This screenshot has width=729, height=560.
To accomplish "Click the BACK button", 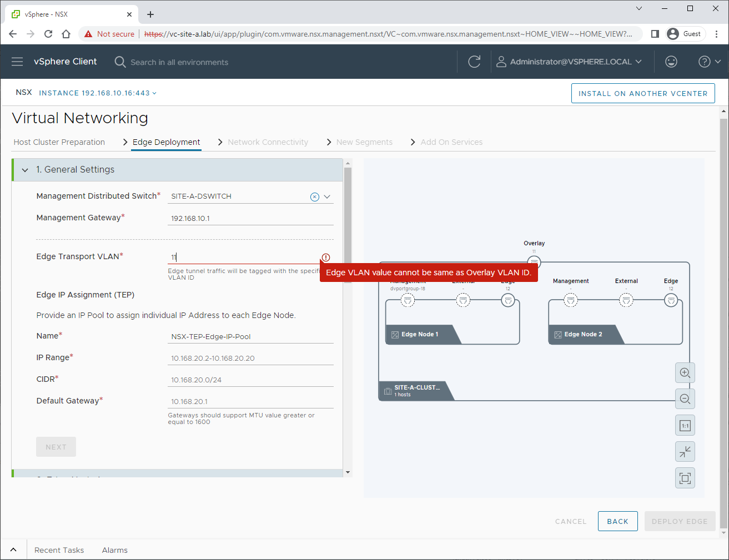I will [x=617, y=521].
